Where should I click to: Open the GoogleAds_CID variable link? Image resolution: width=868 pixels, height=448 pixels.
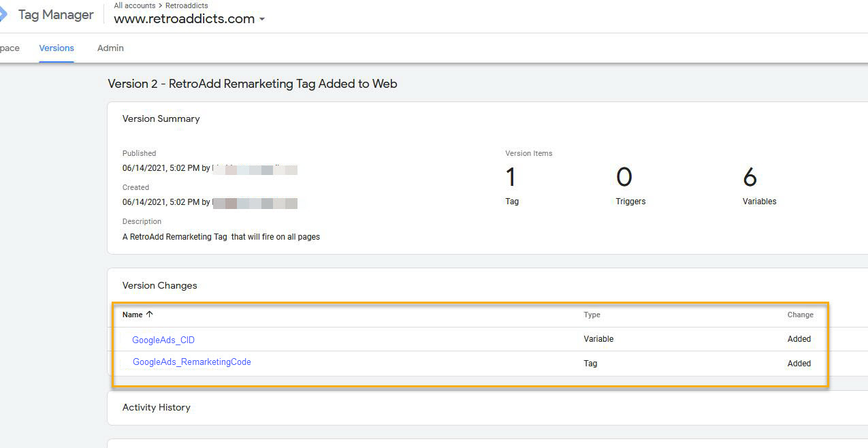[163, 340]
